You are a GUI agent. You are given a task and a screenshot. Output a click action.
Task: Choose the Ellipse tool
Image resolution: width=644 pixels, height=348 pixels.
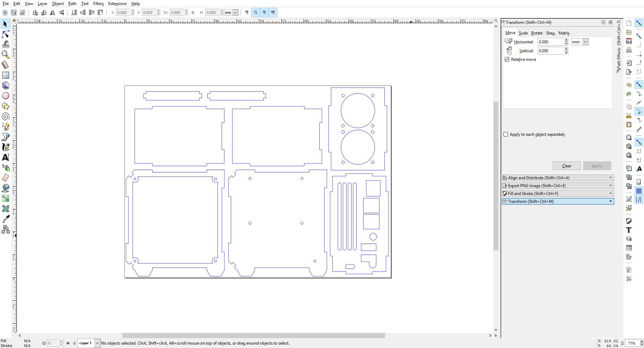(5, 96)
